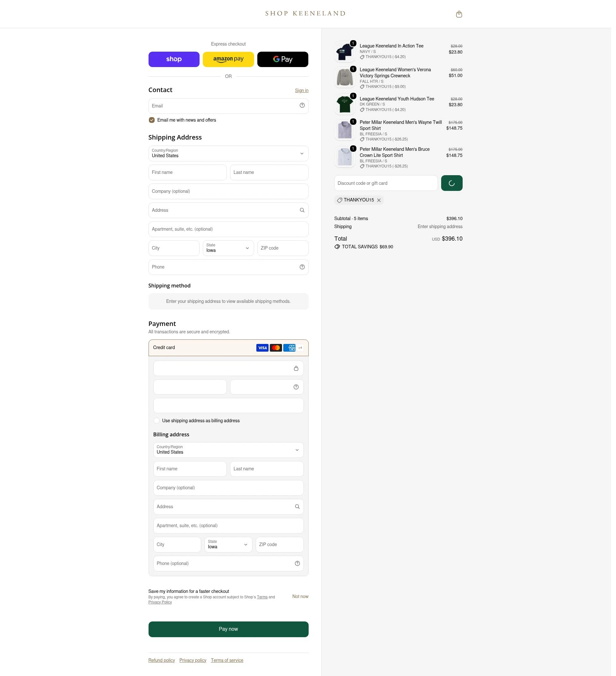Open the shipping Country/Region dropdown
616x676 pixels.
click(230, 155)
